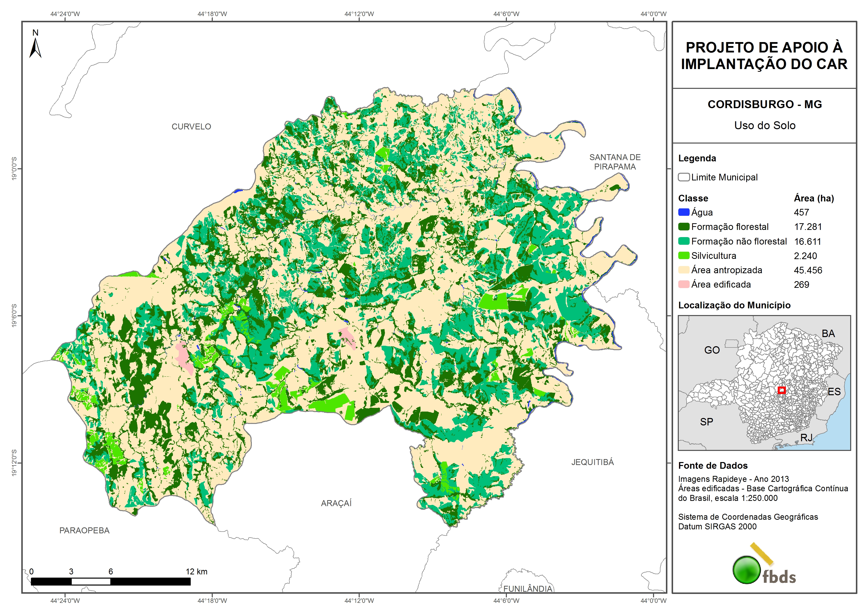Image resolution: width=868 pixels, height=614 pixels.
Task: Click the JEQUITIBÁ municipality label
Action: click(x=592, y=462)
